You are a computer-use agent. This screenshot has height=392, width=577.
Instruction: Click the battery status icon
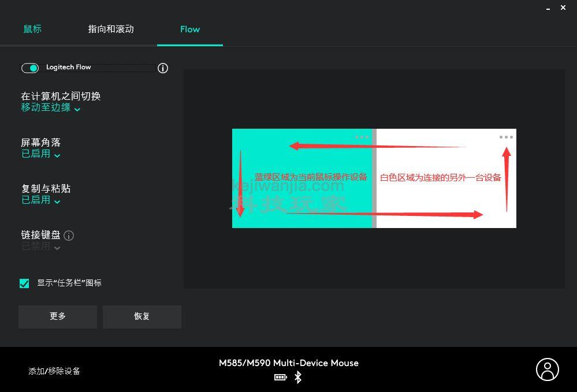[x=280, y=377]
